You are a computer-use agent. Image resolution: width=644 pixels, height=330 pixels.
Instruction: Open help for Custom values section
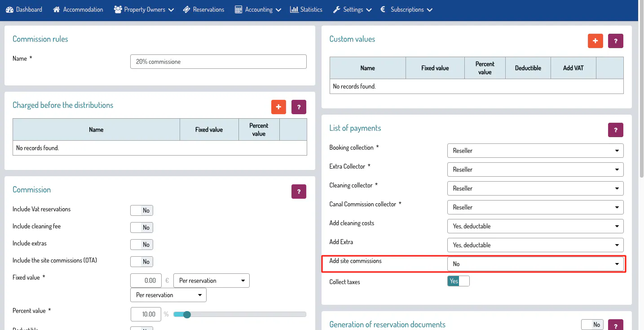point(615,40)
